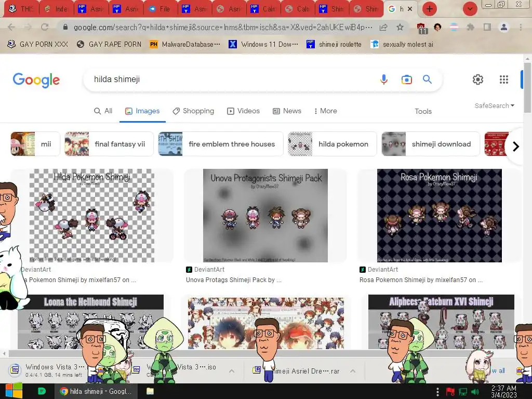The width and height of the screenshot is (532, 399).
Task: Open 'MalwareDatabase' bookmark
Action: coord(185,44)
